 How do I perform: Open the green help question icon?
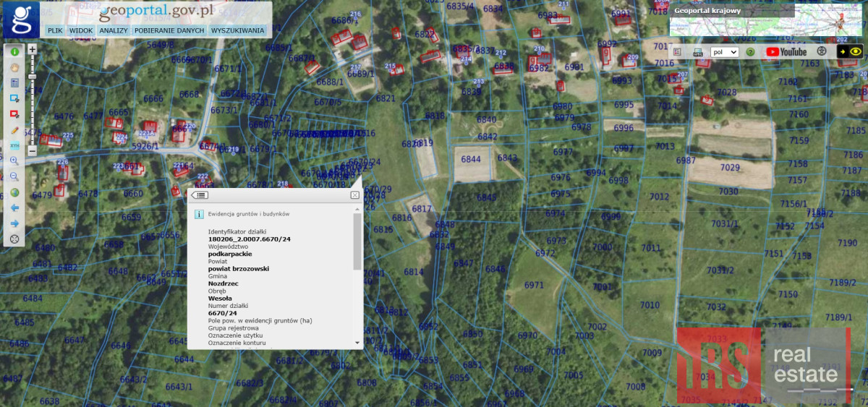[x=751, y=52]
